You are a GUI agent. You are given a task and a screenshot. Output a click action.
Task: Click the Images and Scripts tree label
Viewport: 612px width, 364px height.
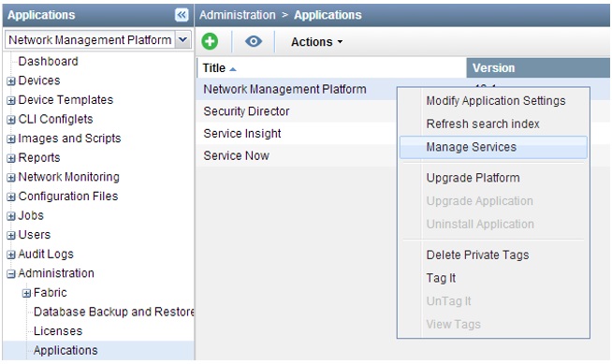(69, 138)
